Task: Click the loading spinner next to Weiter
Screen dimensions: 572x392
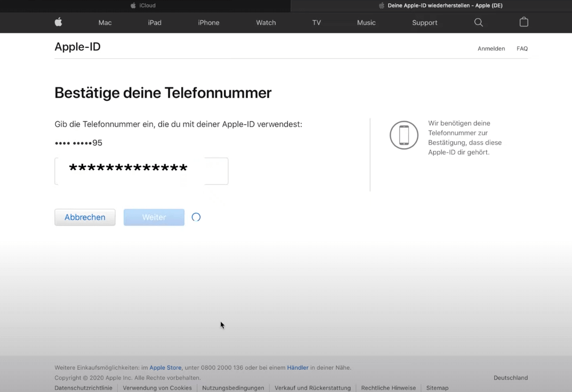Action: click(x=196, y=217)
